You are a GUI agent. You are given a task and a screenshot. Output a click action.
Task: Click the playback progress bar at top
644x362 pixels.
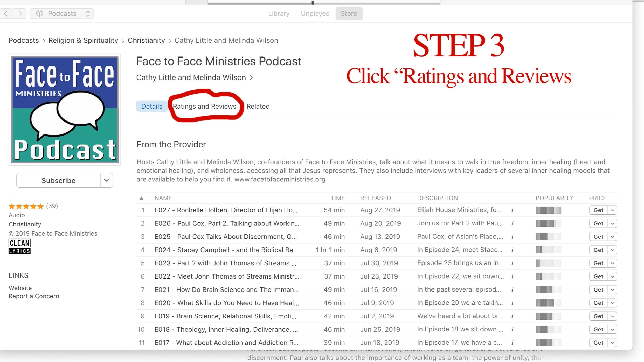tap(324, 3)
